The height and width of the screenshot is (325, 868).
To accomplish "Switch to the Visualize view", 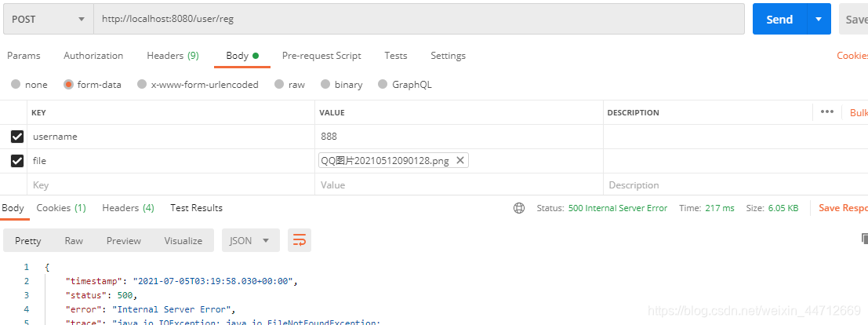I will [x=183, y=240].
